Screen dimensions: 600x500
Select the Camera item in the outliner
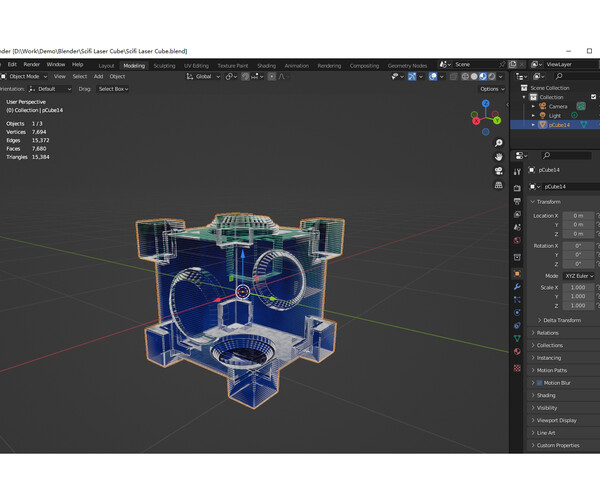click(x=557, y=106)
